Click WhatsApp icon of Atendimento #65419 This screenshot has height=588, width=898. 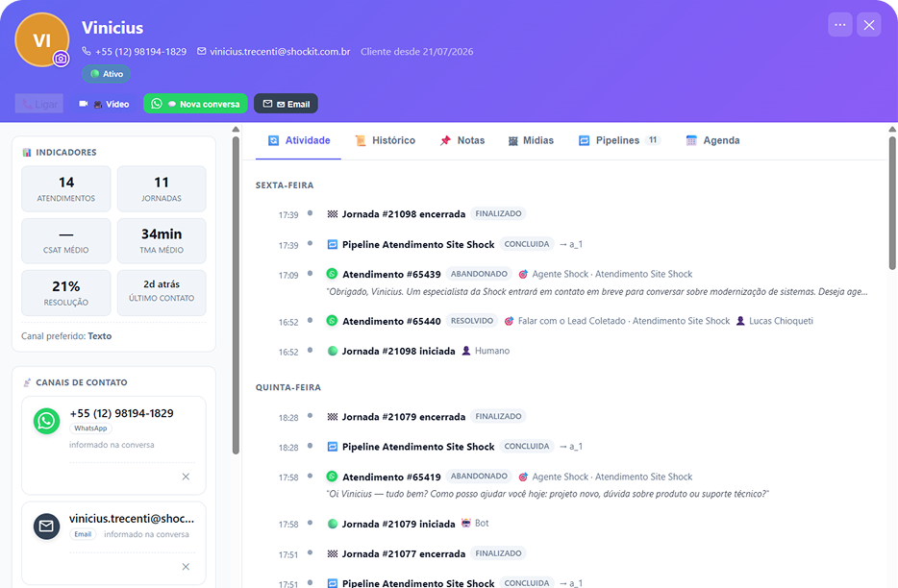332,477
